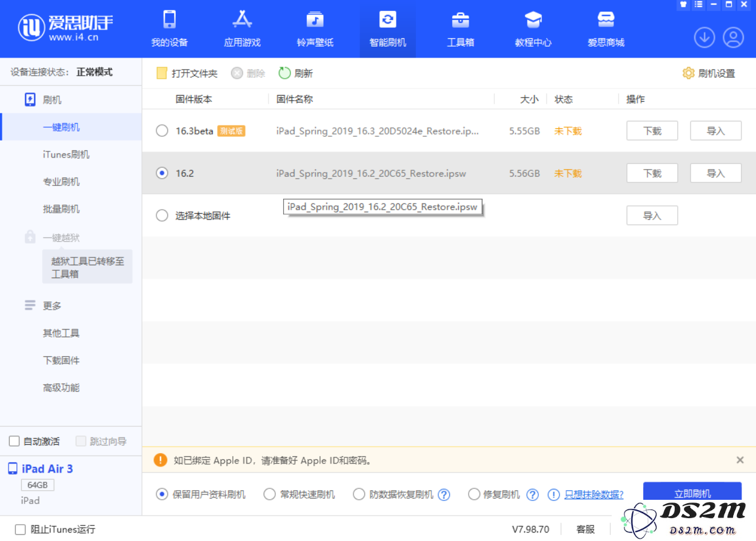The image size is (756, 541).
Task: Select the 16.2 firmware radio button
Action: pyautogui.click(x=162, y=173)
